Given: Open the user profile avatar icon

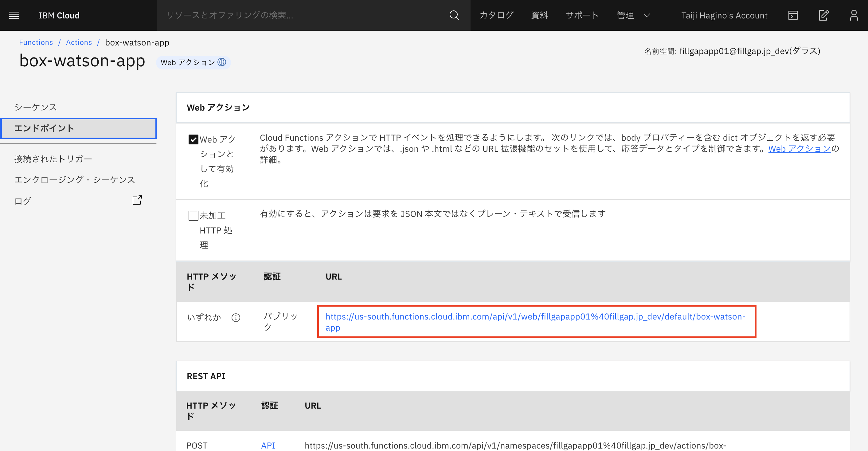Looking at the screenshot, I should [854, 15].
